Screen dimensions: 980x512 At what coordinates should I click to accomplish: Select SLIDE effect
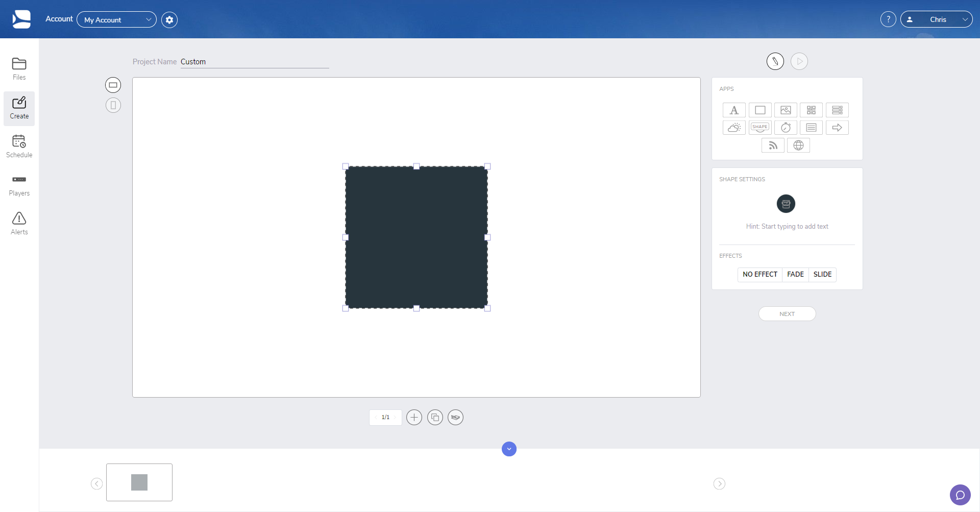coord(822,275)
